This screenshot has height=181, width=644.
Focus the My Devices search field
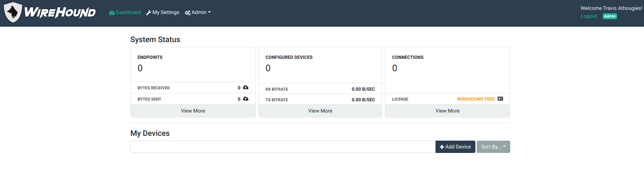(x=283, y=147)
